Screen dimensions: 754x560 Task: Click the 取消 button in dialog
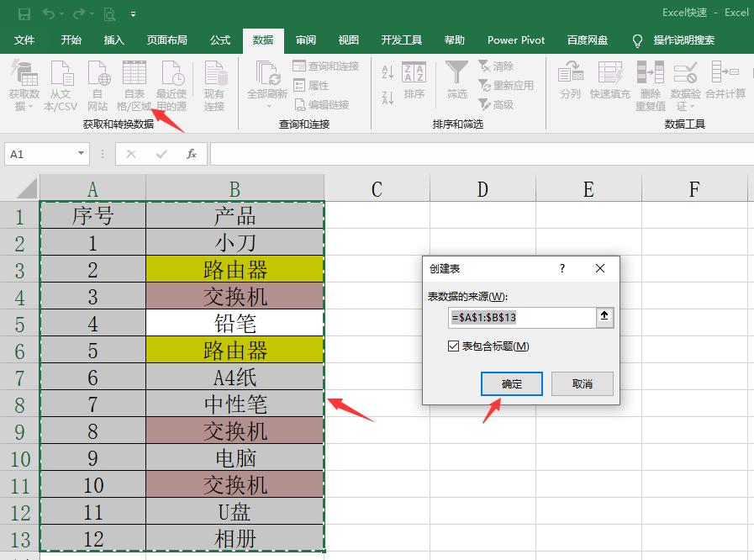583,384
